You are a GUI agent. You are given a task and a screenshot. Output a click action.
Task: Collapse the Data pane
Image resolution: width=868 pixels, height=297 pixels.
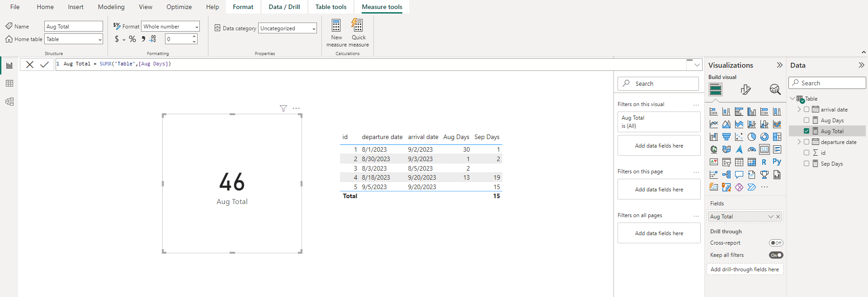pyautogui.click(x=861, y=65)
